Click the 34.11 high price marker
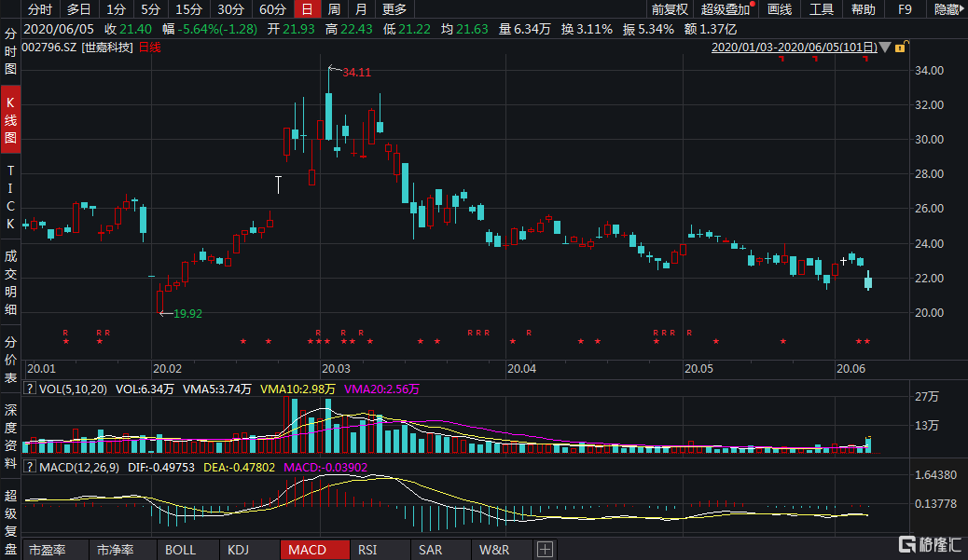 (356, 72)
